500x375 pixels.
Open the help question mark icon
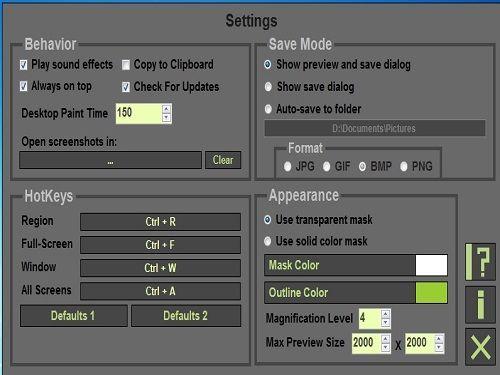[x=480, y=262]
